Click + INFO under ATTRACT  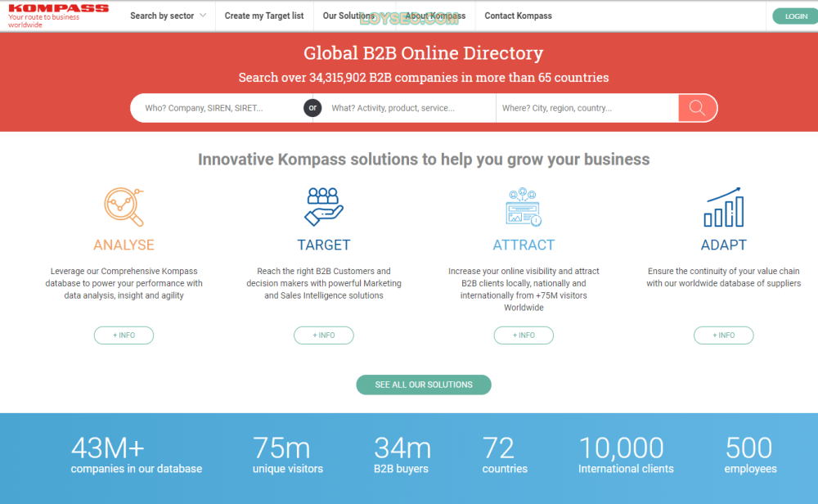524,335
